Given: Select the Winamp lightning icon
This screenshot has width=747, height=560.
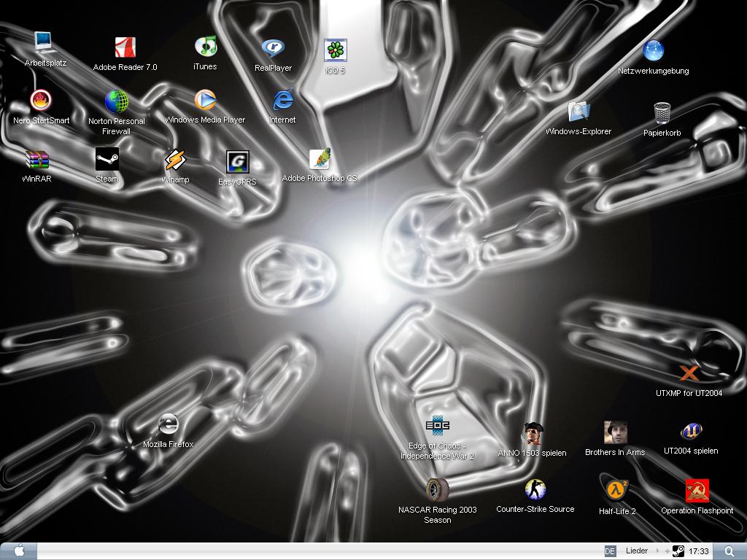Looking at the screenshot, I should point(175,160).
